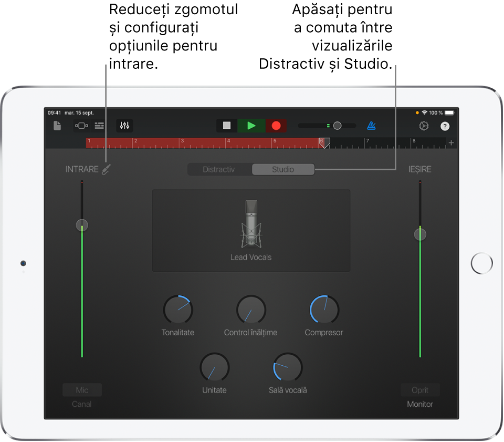Image resolution: width=504 pixels, height=442 pixels.
Task: Select the instrument browser icon
Action: tap(81, 126)
